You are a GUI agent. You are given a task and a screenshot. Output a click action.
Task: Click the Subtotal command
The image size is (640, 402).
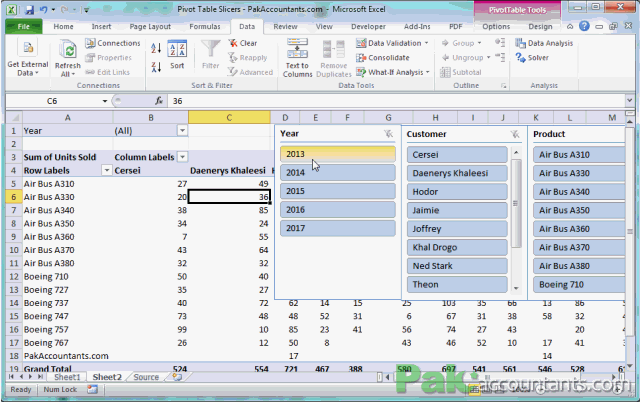pos(461,72)
